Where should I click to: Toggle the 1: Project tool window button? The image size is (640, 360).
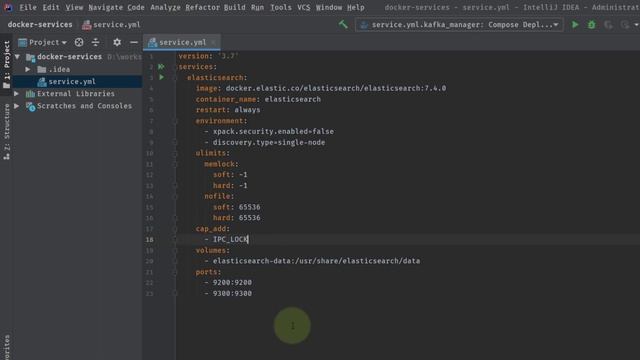[7, 64]
